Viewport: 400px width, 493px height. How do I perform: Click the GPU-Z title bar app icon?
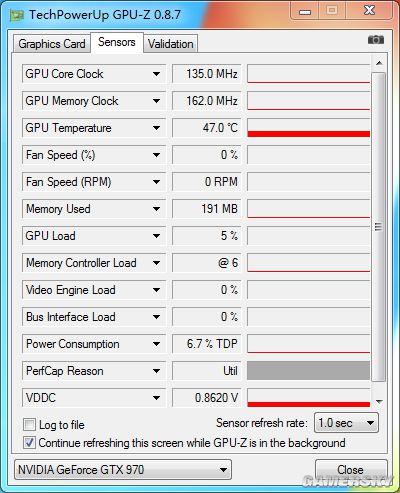click(x=17, y=15)
